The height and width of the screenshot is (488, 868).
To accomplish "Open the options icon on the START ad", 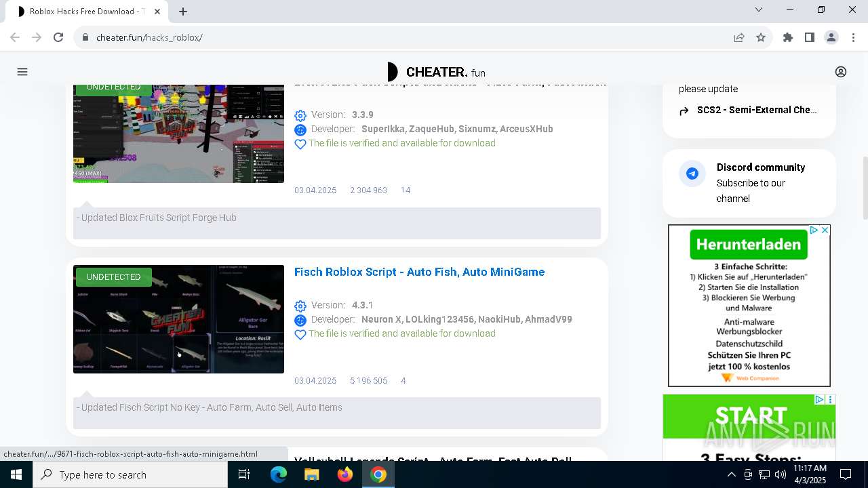I will pos(830,400).
